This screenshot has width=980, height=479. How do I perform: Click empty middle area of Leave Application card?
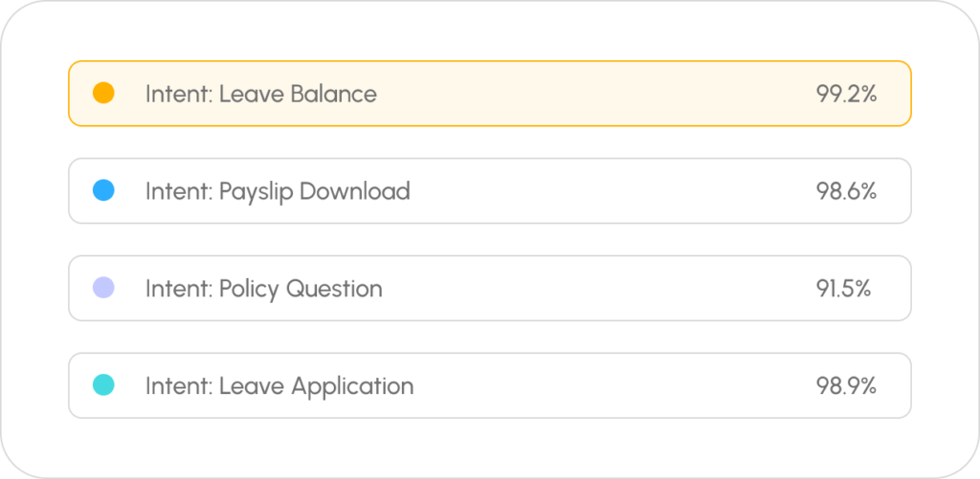(612, 386)
